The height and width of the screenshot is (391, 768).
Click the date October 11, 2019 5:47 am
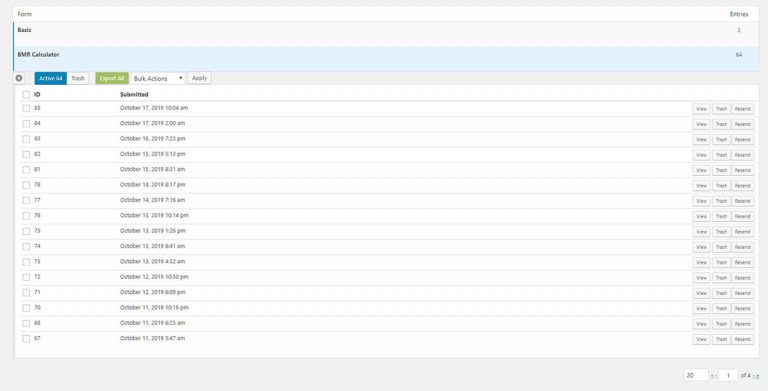(x=152, y=339)
